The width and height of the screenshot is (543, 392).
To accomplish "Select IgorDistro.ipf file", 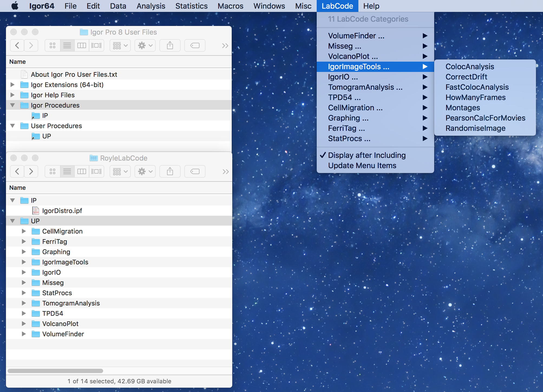I will click(119, 211).
